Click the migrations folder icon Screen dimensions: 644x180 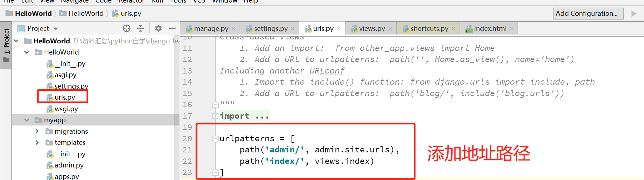[x=49, y=132]
